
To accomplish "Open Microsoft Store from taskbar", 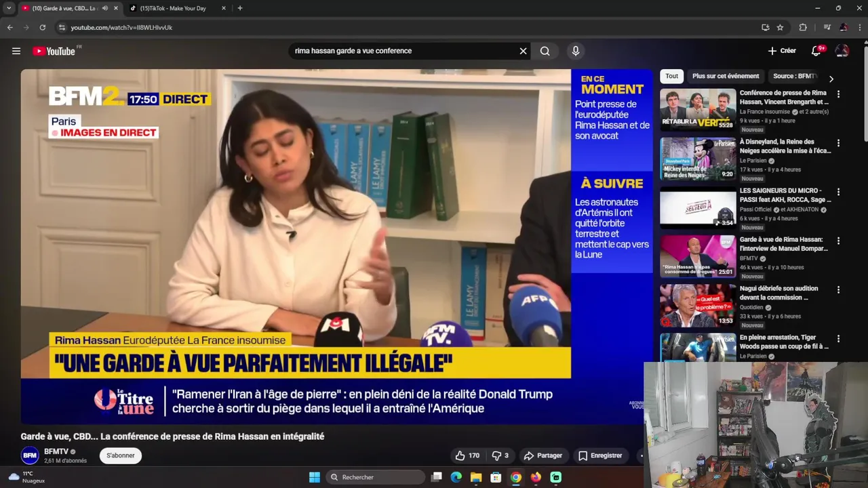I will point(496,477).
